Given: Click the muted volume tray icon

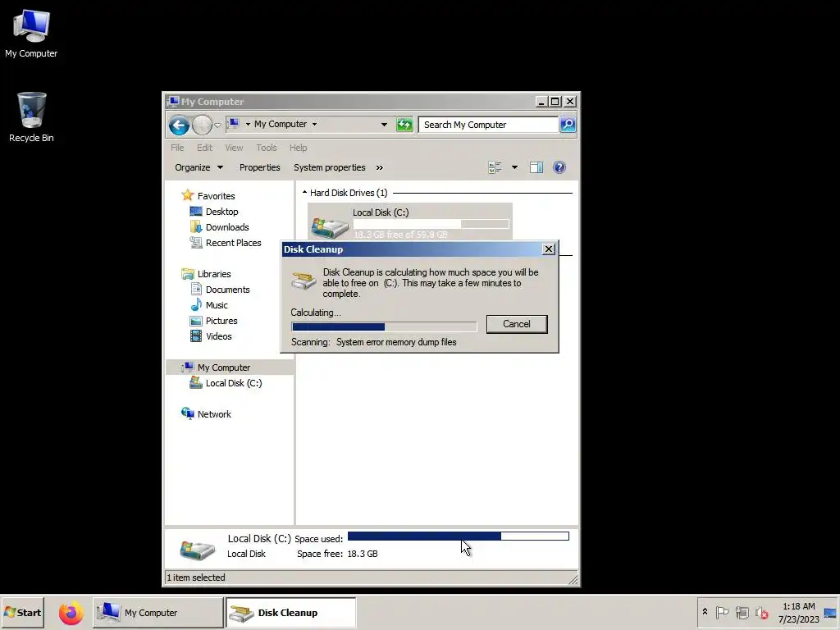Looking at the screenshot, I should (762, 612).
